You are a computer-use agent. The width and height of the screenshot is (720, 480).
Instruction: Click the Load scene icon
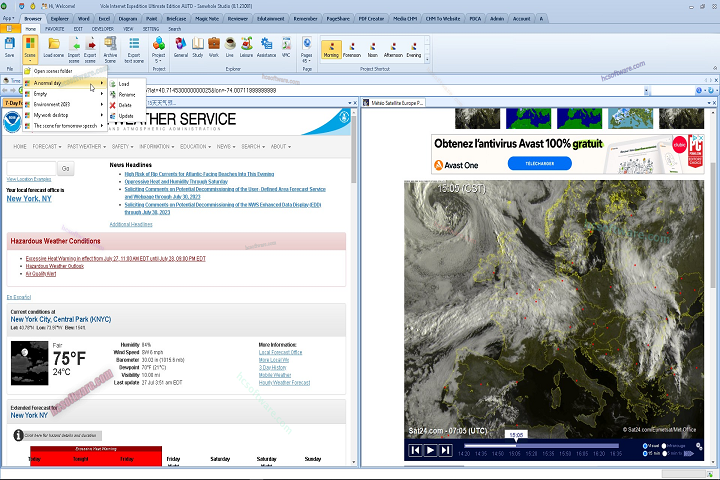coord(53,46)
